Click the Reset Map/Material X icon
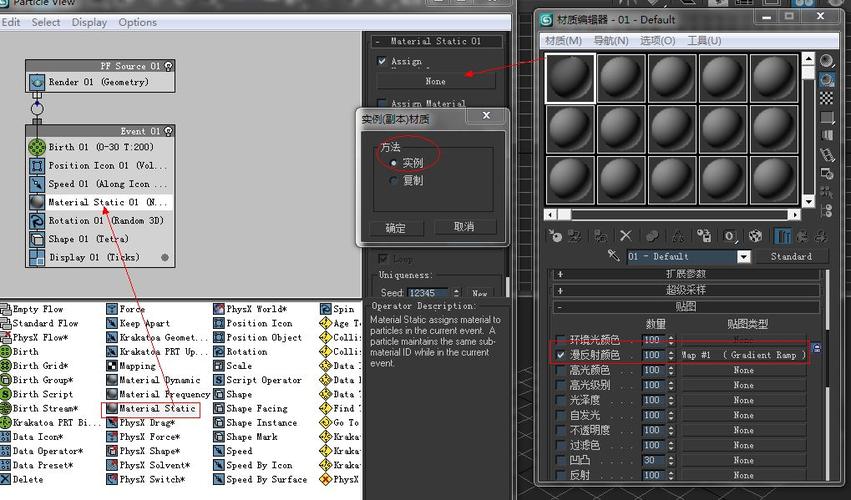The height and width of the screenshot is (500, 851). (626, 236)
